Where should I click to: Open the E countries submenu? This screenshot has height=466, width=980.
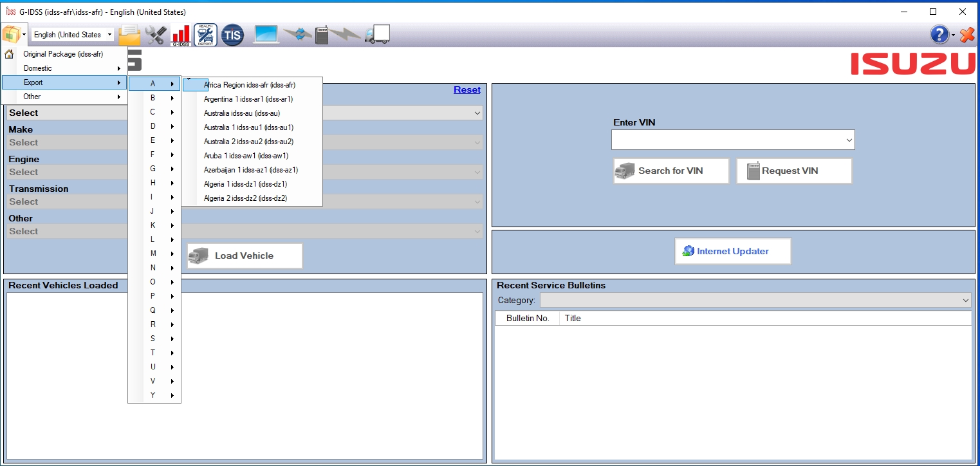154,140
